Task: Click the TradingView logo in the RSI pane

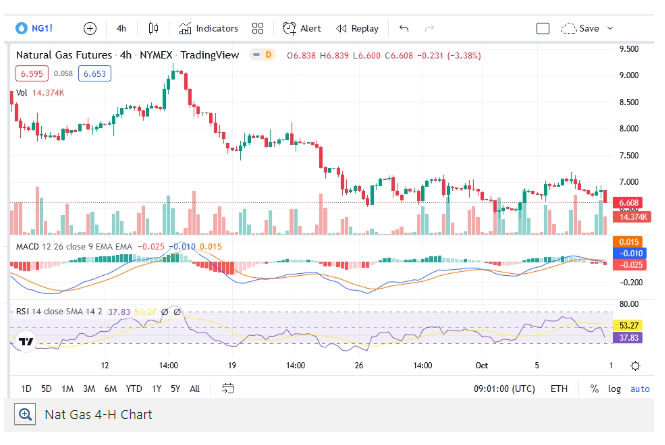Action: click(26, 341)
